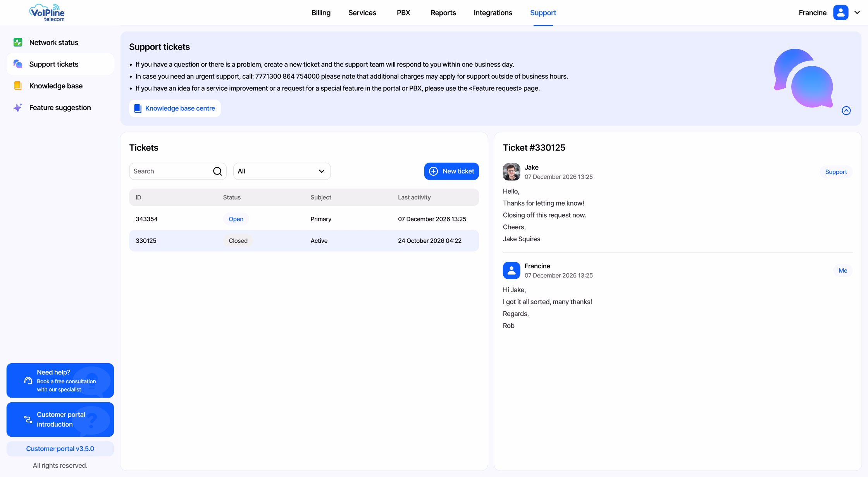The height and width of the screenshot is (477, 868).
Task: Click the Knowledge base book icon
Action: tap(18, 86)
